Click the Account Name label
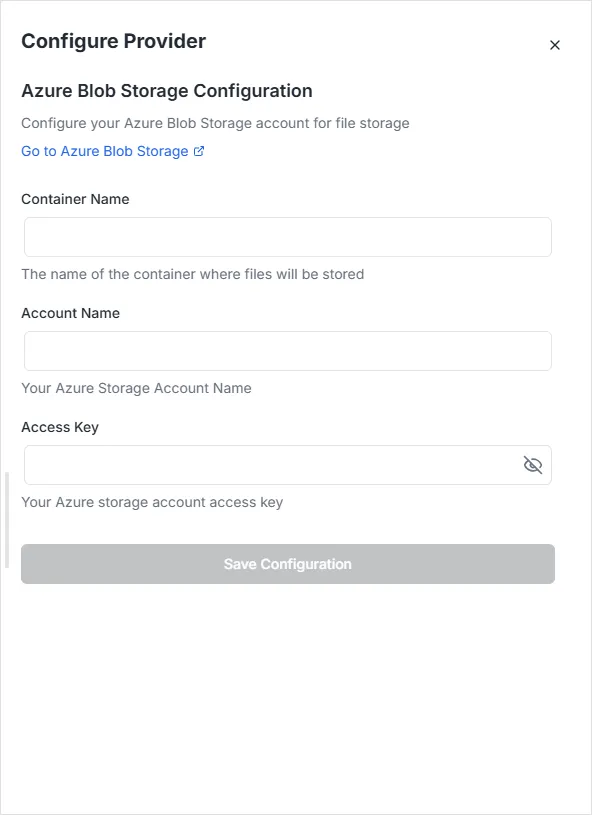The height and width of the screenshot is (815, 592). [x=70, y=313]
